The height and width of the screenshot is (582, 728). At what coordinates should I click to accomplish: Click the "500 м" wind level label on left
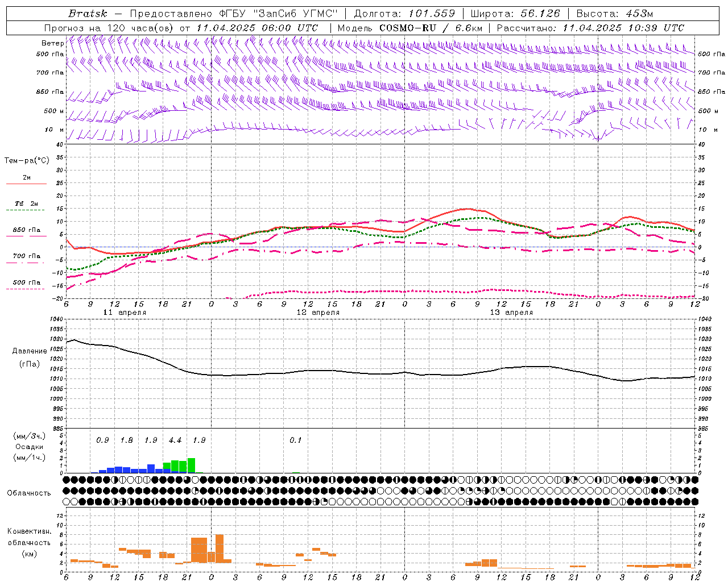tap(54, 111)
